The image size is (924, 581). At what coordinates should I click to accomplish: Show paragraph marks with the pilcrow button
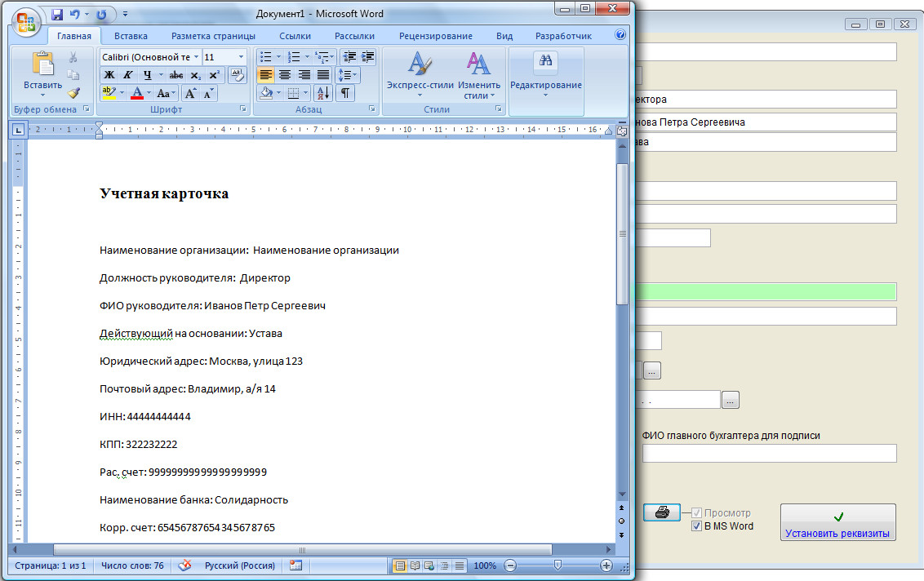pos(345,93)
